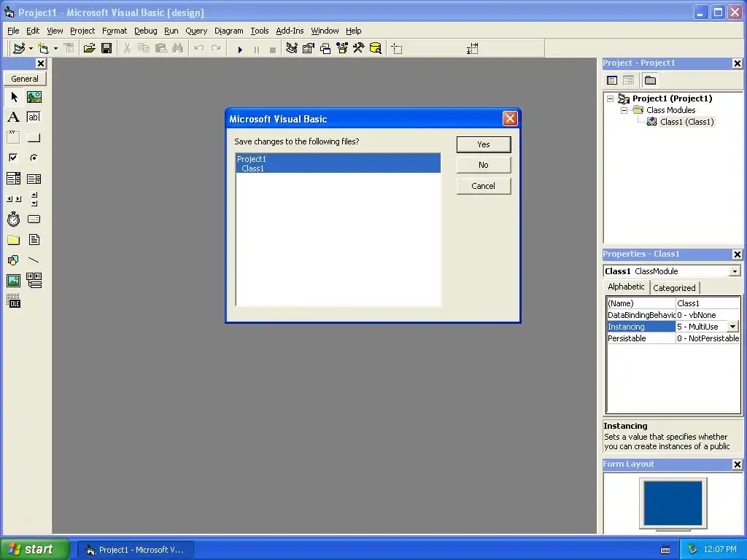
Task: Select Class1 in the save files list
Action: (x=338, y=168)
